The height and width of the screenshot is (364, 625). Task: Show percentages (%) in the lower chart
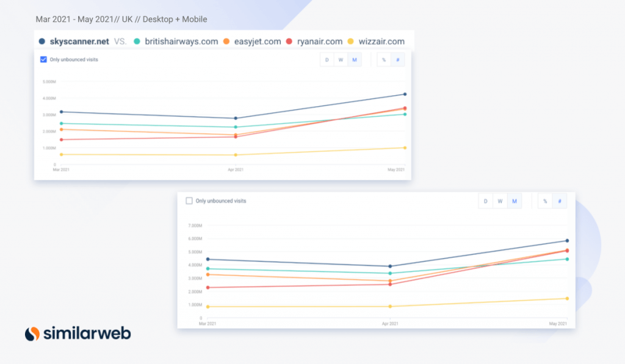tap(545, 201)
